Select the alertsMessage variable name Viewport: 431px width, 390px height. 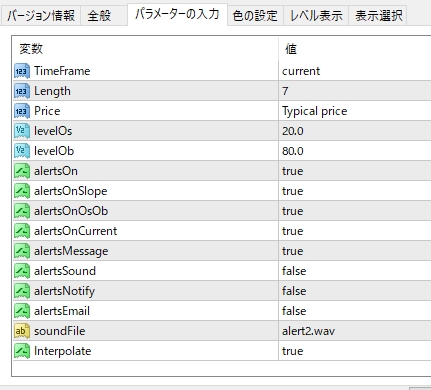[x=71, y=251]
